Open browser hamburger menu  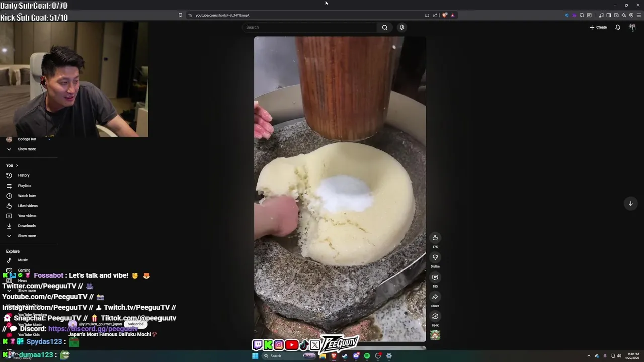tap(638, 15)
